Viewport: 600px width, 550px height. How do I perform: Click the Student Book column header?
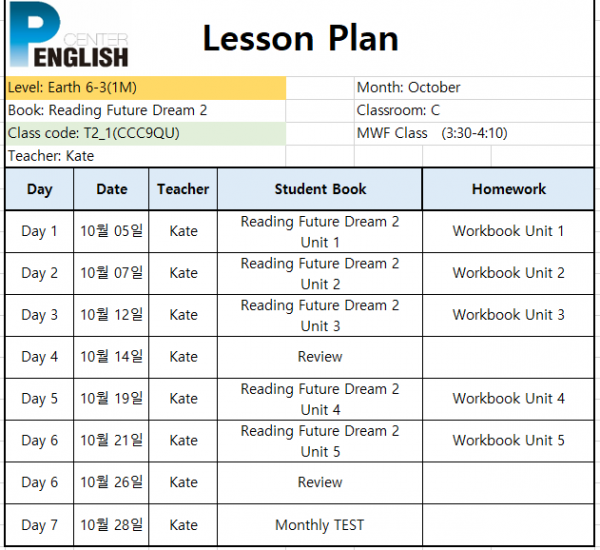(x=320, y=189)
